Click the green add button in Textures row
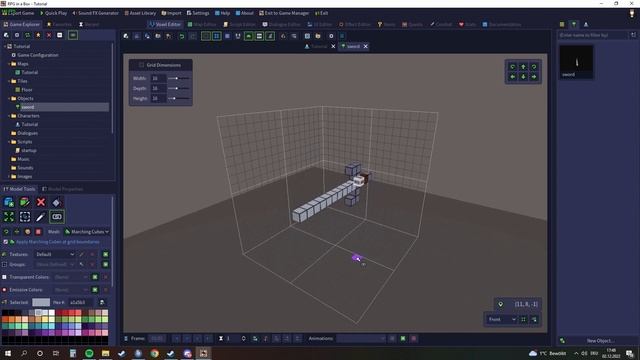Screen dimensions: 640x360 click(x=106, y=254)
